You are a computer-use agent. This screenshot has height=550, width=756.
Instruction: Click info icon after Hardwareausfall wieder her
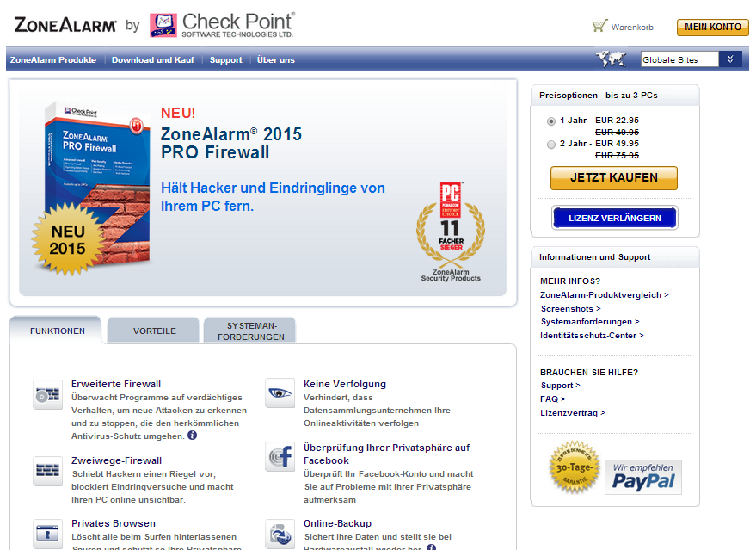click(431, 547)
